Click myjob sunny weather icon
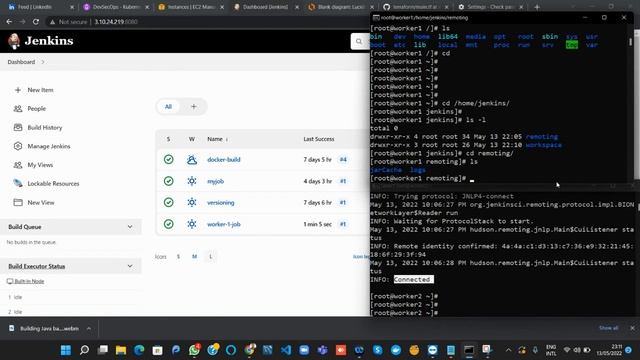The height and width of the screenshot is (360, 640). pyautogui.click(x=192, y=181)
